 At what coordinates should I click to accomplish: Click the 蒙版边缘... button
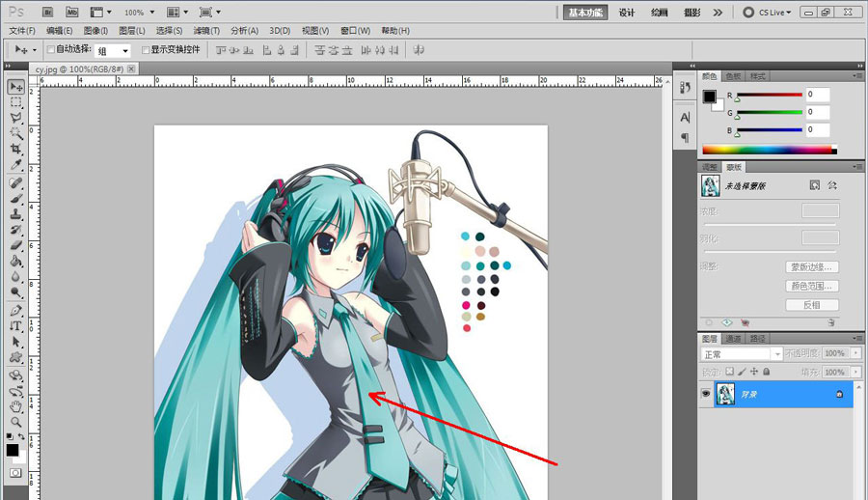click(811, 266)
